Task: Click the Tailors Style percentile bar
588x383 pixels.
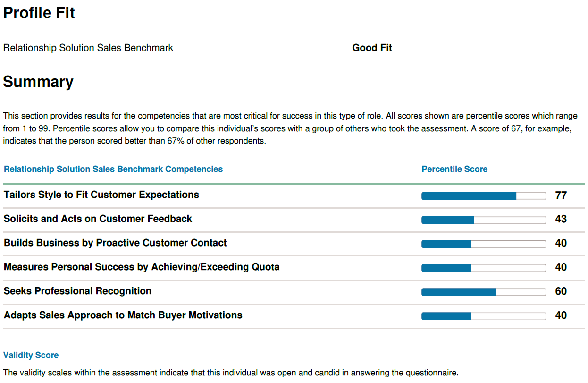Action: (484, 196)
